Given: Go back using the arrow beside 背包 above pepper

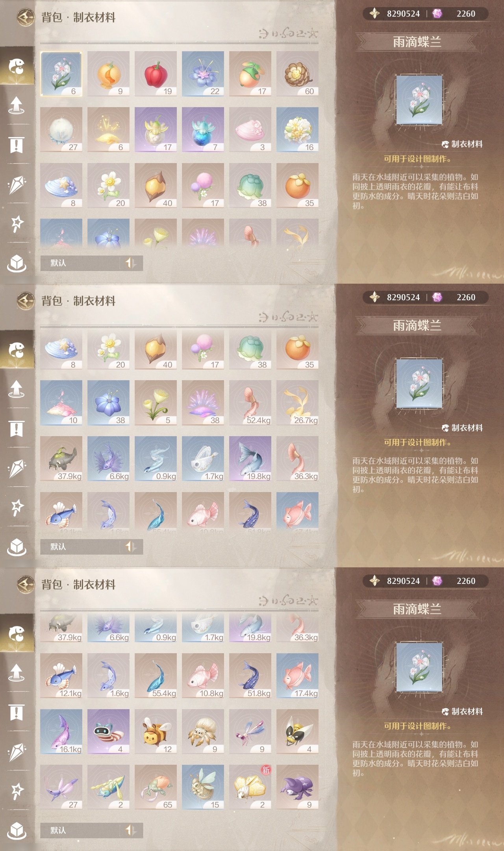Looking at the screenshot, I should [x=26, y=17].
